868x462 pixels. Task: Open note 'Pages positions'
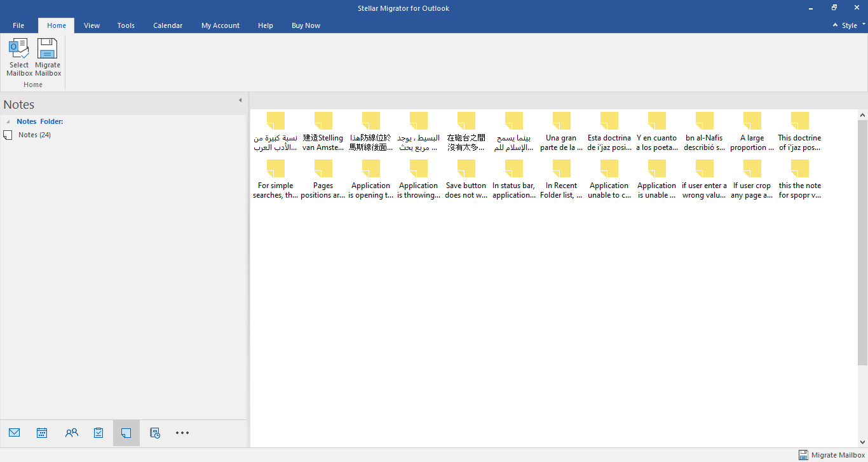tap(323, 180)
